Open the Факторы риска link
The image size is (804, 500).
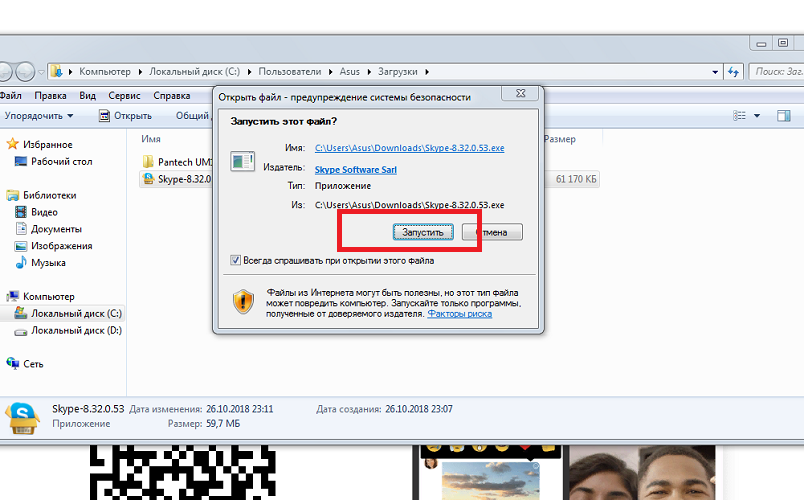point(459,313)
